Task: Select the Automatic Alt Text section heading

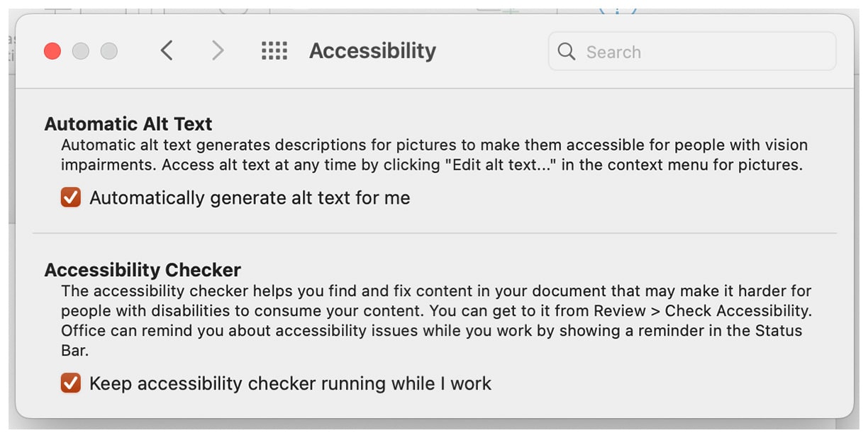Action: [128, 124]
